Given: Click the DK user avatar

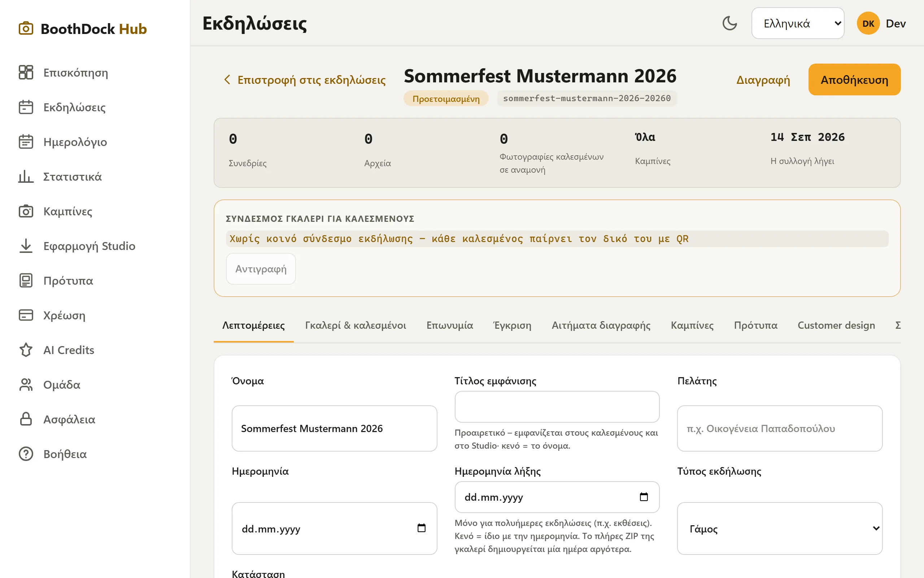Looking at the screenshot, I should (868, 23).
